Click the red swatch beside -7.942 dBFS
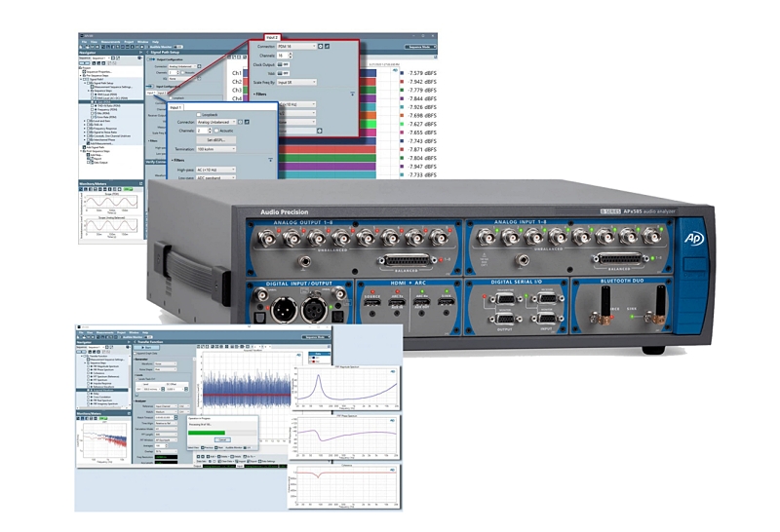 click(402, 82)
